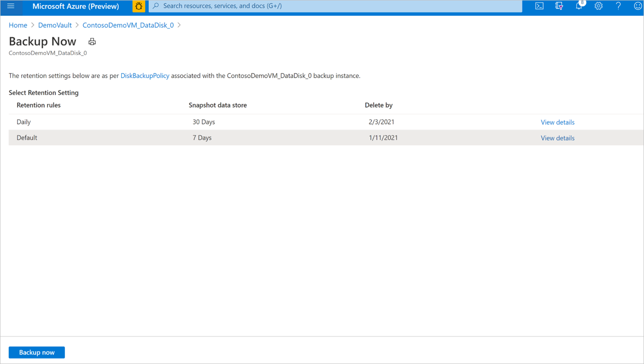The height and width of the screenshot is (364, 644).
Task: Open portal settings gear
Action: click(599, 6)
